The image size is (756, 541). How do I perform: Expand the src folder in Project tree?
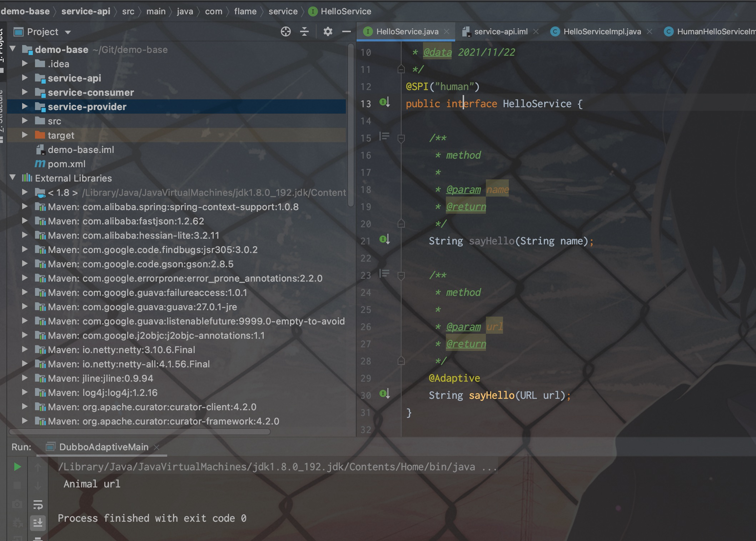point(25,121)
